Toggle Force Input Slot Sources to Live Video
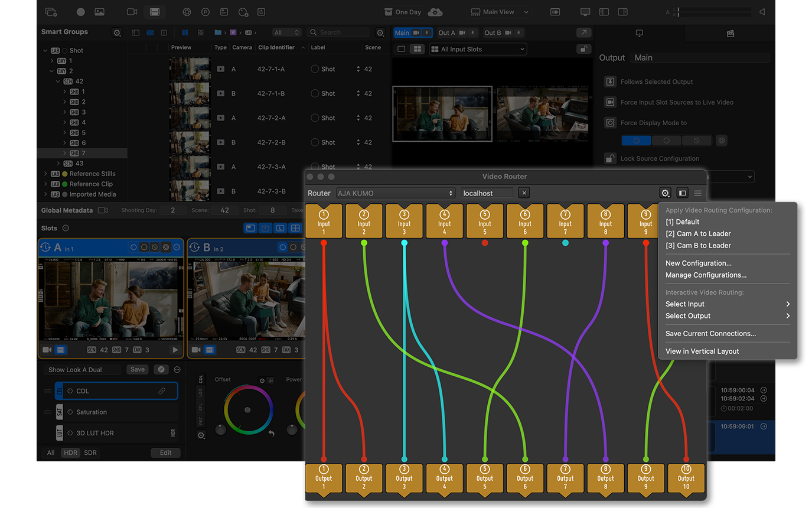This screenshot has width=812, height=508. point(610,102)
